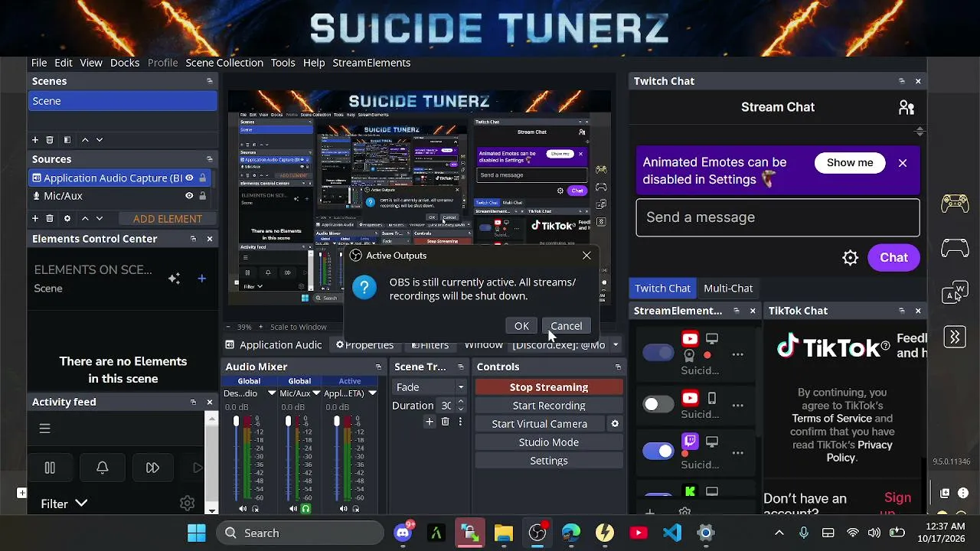Viewport: 980px width, 551px height.
Task: Open the Fade transition dropdown
Action: point(430,387)
